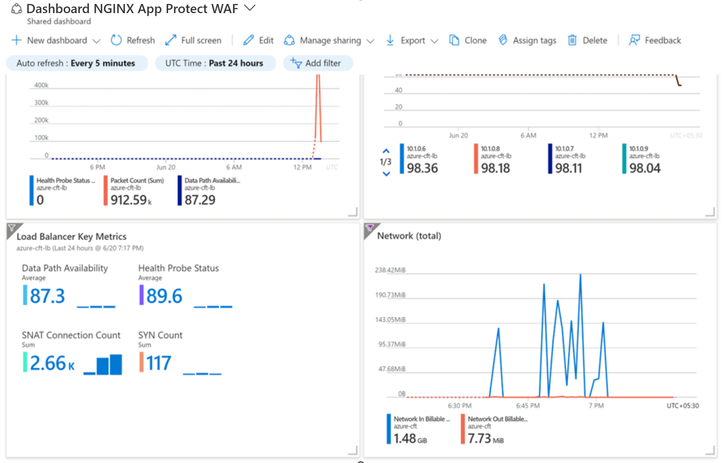Click the Data Path Availability value 87.3
Screen dimensions: 725x463
coord(47,296)
